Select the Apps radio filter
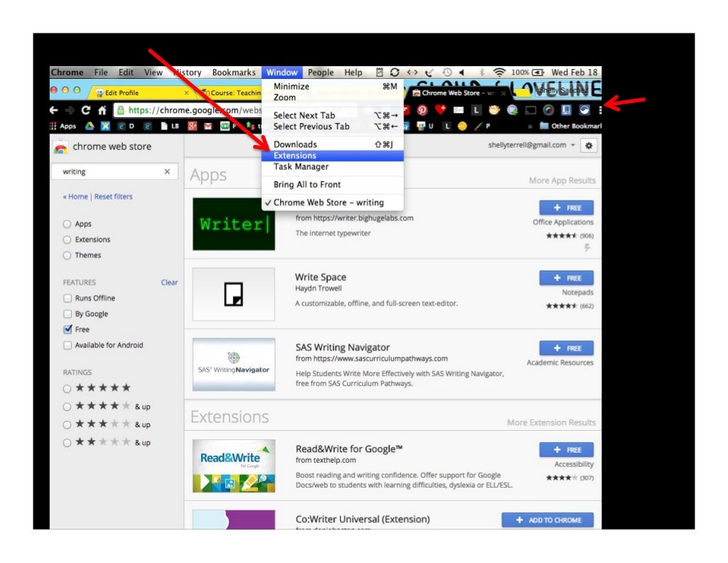This screenshot has height=563, width=728. tap(67, 224)
